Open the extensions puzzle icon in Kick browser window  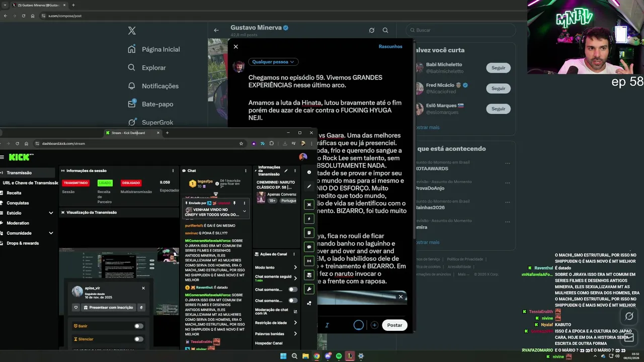(272, 143)
